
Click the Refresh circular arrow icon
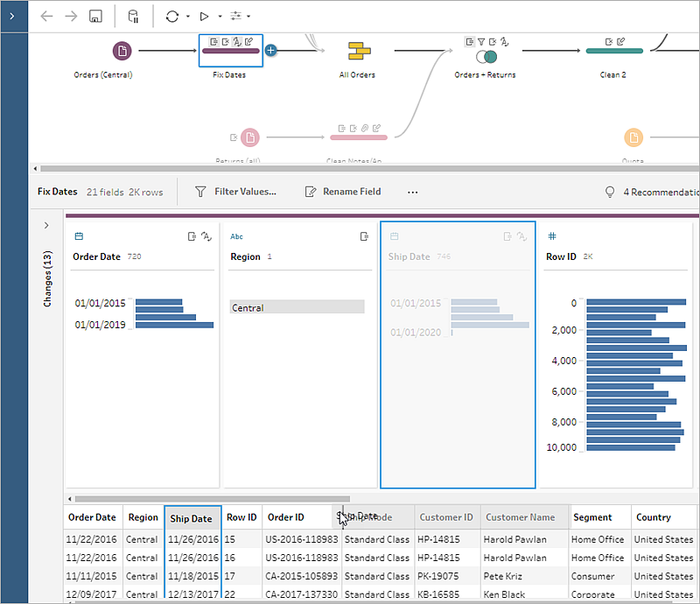[x=172, y=17]
